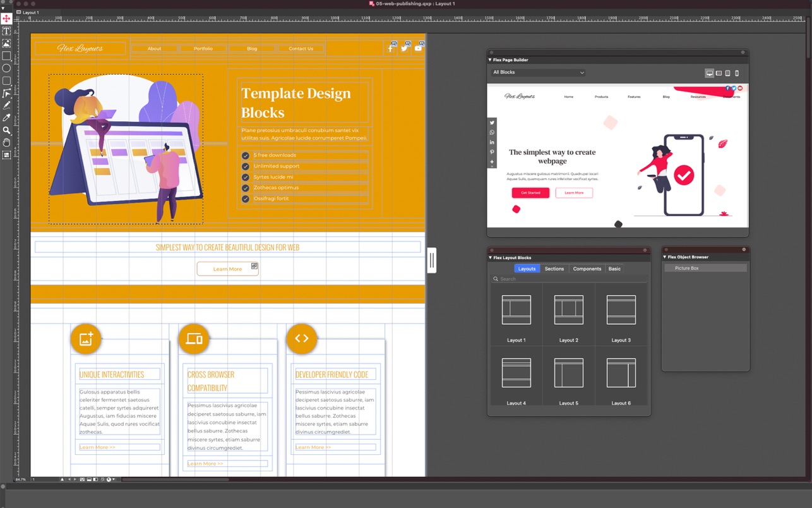Choose desktop preview in Flex Page Builder
The width and height of the screenshot is (812, 508).
pyautogui.click(x=710, y=73)
